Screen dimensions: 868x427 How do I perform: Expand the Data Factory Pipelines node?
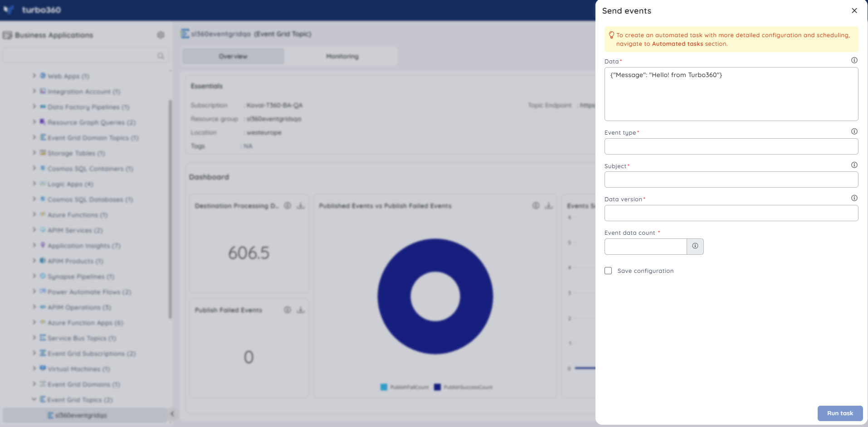point(34,107)
